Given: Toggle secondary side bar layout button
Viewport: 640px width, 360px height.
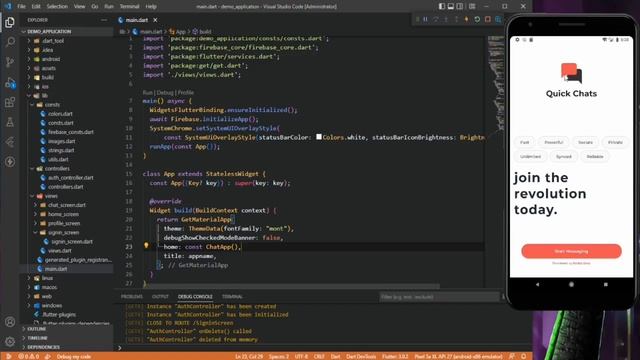Looking at the screenshot, I should [460, 6].
